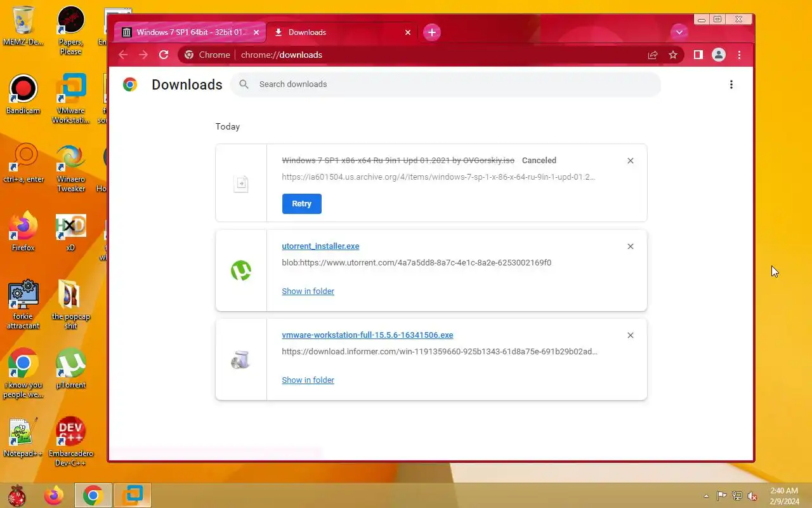Click the Start button ornament on taskbar
Viewport: 812px width, 508px height.
tap(17, 495)
